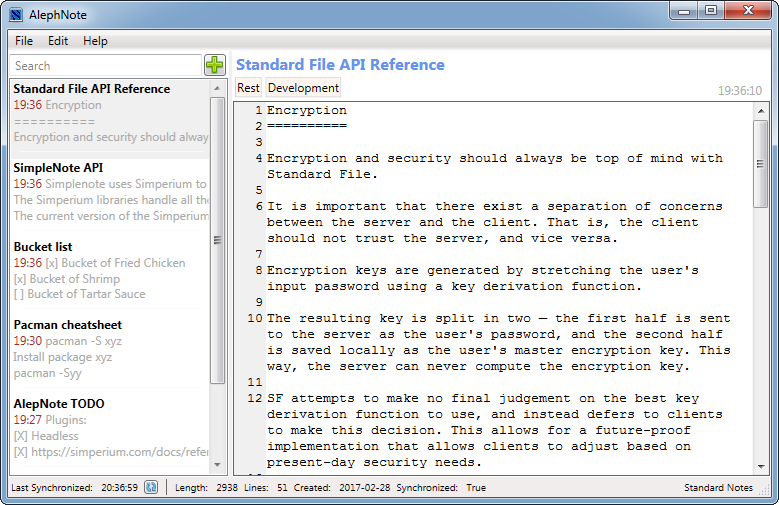Screen dimensions: 779x505
Task: Select the Development tag
Action: 303,88
